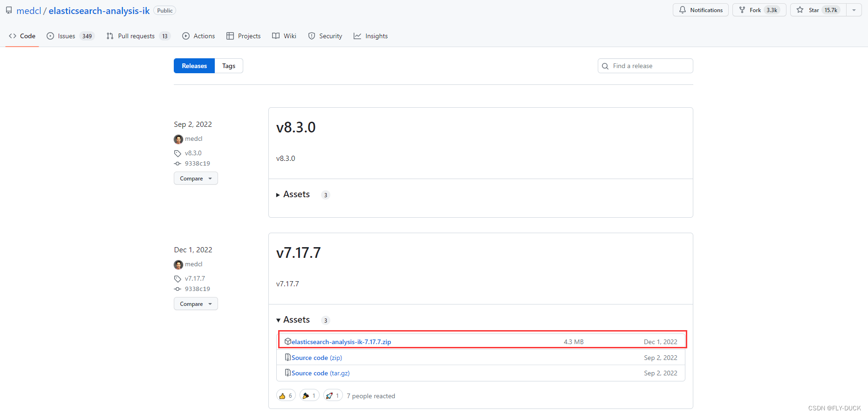Toggle the rocket reaction
The height and width of the screenshot is (415, 868).
(333, 395)
